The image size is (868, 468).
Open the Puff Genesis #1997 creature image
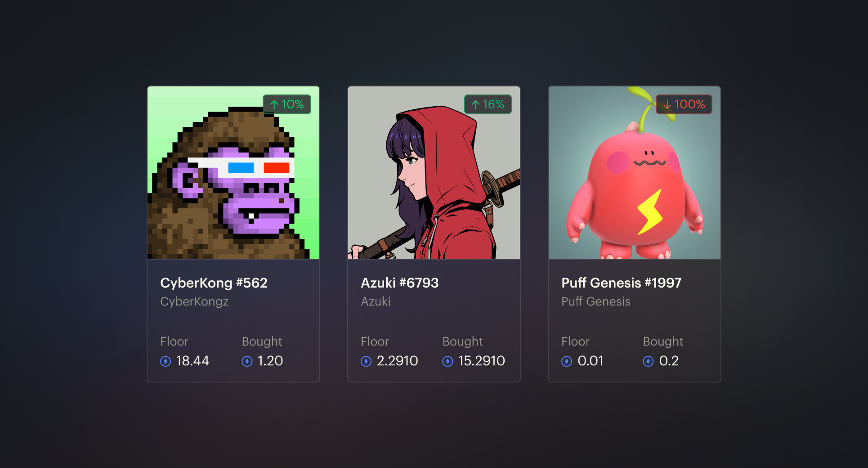tap(635, 173)
